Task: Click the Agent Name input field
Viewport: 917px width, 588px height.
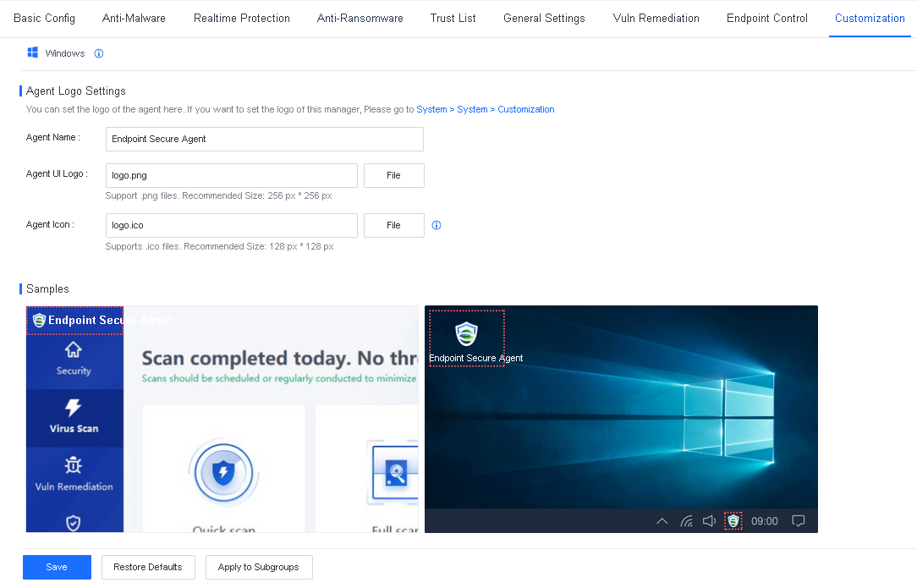Action: click(264, 139)
